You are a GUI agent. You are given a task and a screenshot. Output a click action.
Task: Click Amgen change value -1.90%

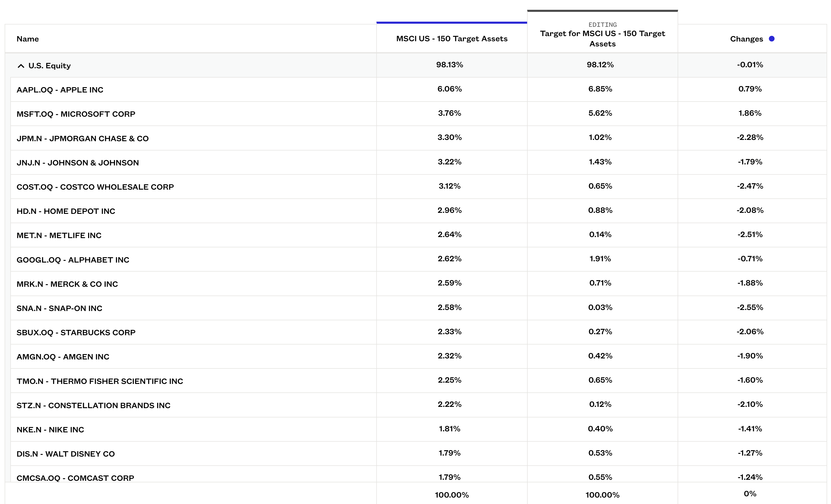tap(750, 356)
